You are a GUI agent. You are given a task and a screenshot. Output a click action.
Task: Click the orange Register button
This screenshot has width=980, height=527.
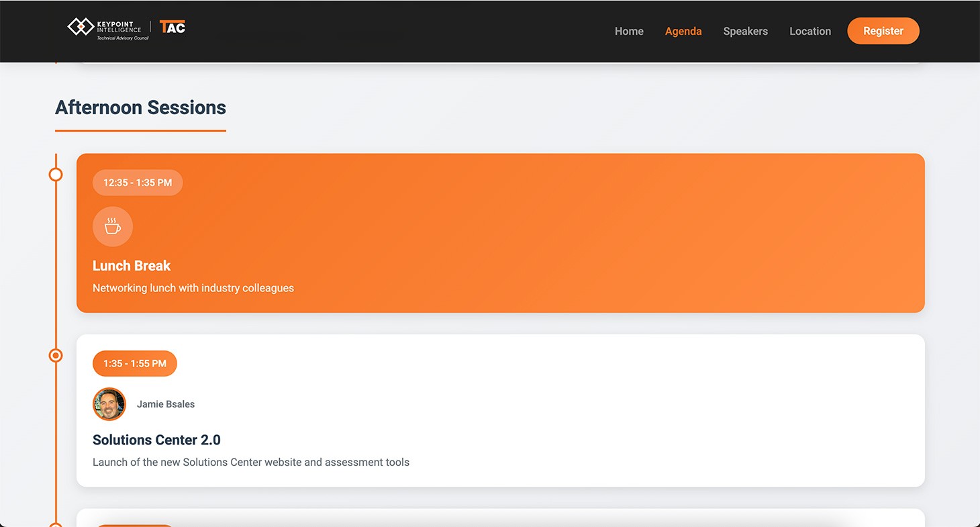(883, 31)
